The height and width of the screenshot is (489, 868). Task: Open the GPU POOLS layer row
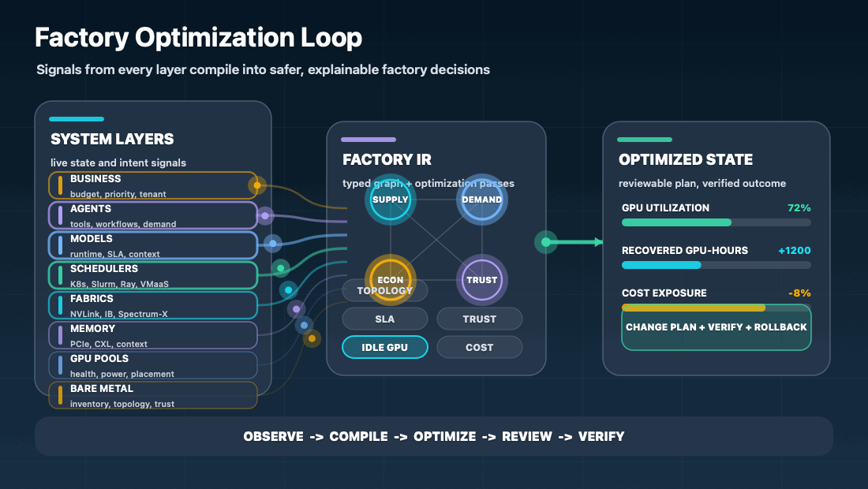[153, 365]
